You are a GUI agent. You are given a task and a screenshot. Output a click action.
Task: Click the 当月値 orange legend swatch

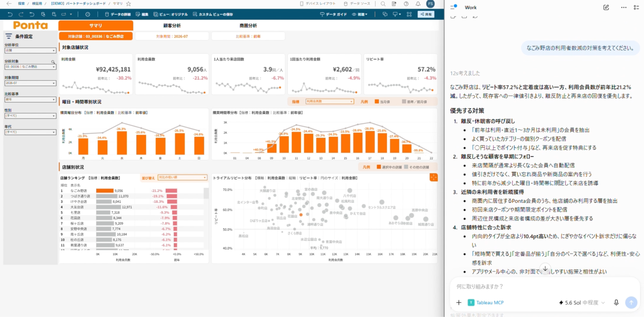click(377, 102)
